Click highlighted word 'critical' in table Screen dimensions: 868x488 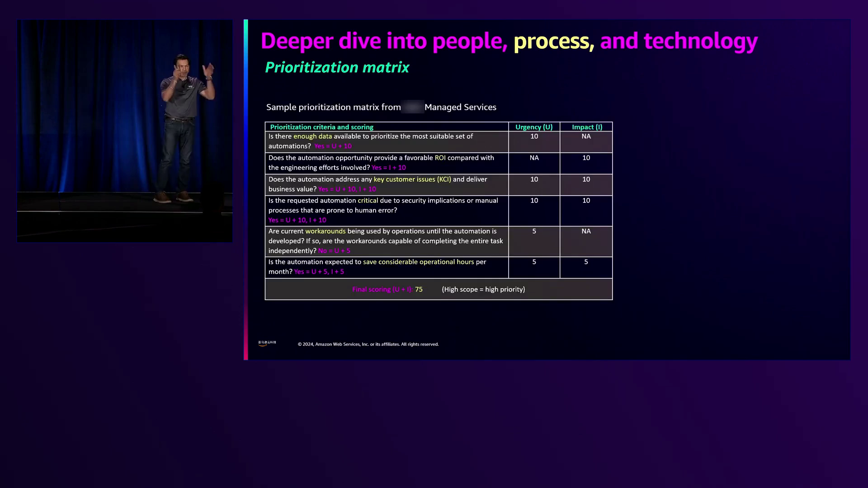point(368,201)
